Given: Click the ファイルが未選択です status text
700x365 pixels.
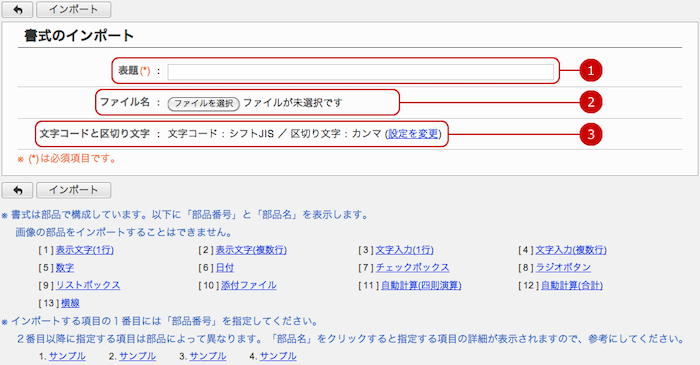Looking at the screenshot, I should (293, 103).
